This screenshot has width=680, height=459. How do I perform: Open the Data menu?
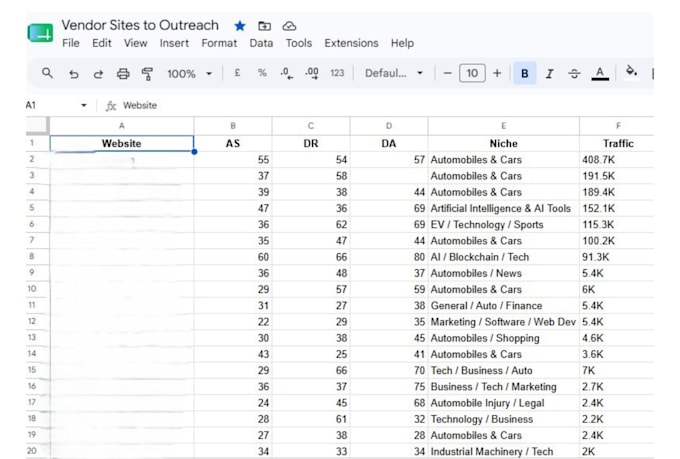[x=261, y=43]
